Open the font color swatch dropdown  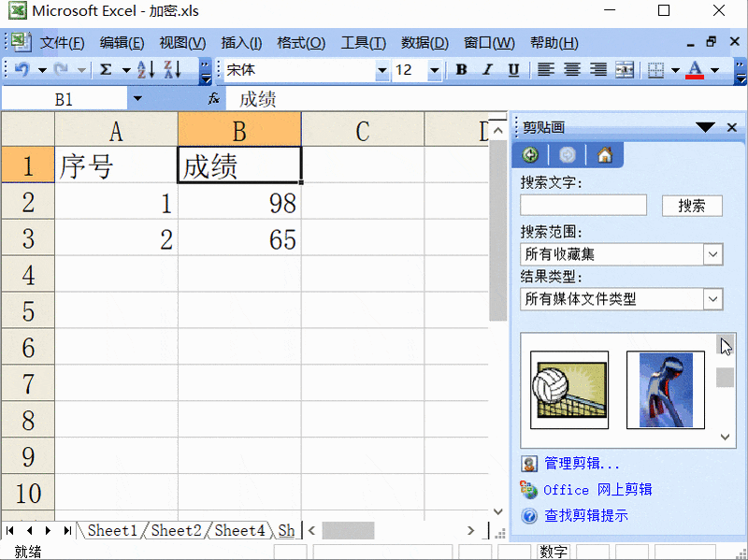point(714,70)
